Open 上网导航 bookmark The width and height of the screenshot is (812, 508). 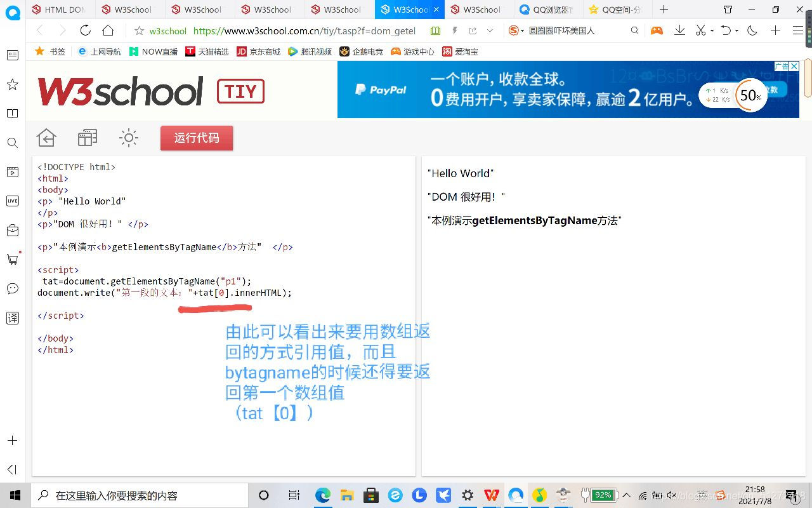click(99, 51)
